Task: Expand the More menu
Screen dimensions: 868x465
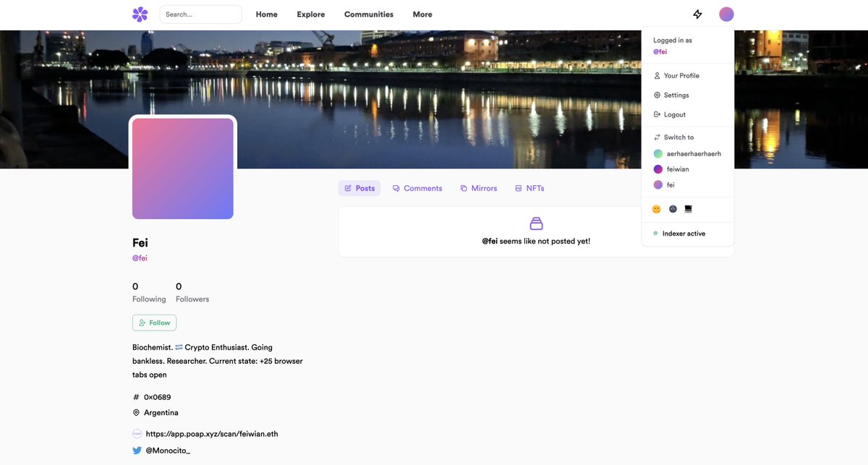Action: 422,14
